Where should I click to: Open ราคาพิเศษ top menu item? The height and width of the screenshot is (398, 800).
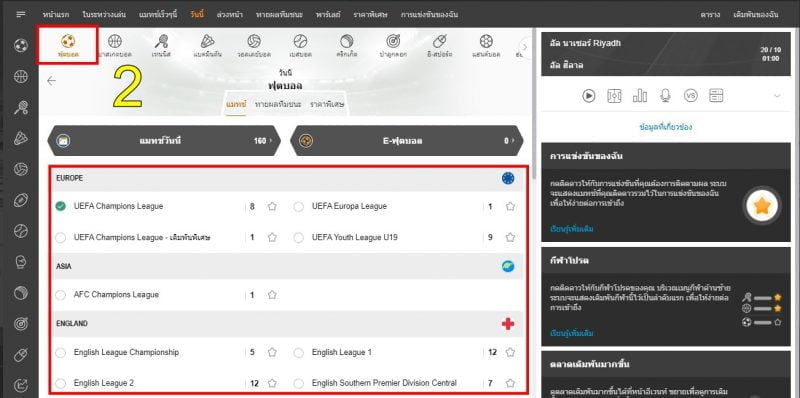(370, 14)
